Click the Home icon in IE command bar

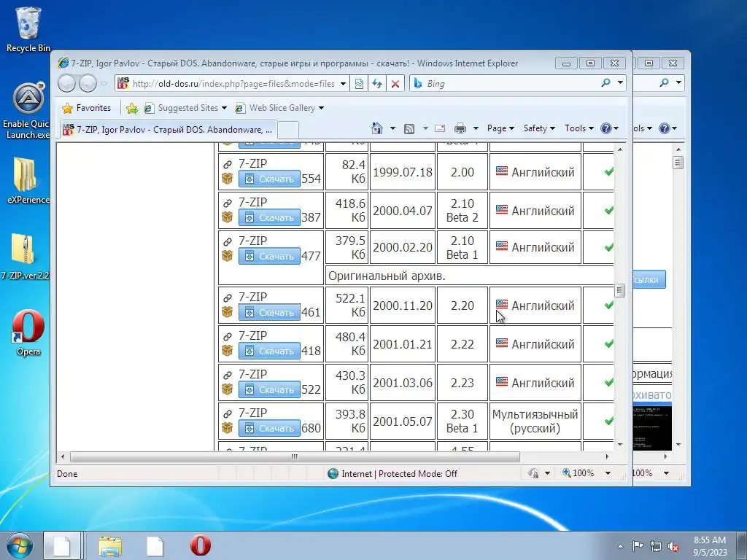[377, 128]
